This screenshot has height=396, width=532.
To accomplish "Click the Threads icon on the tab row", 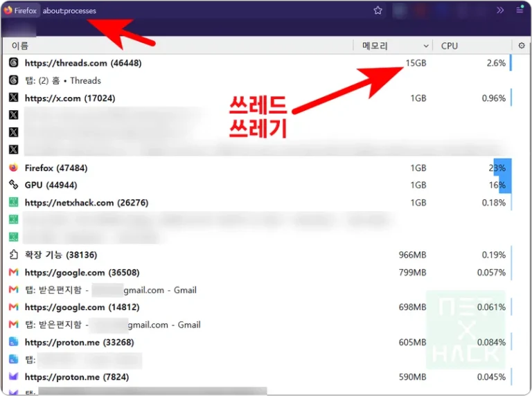I will 14,80.
